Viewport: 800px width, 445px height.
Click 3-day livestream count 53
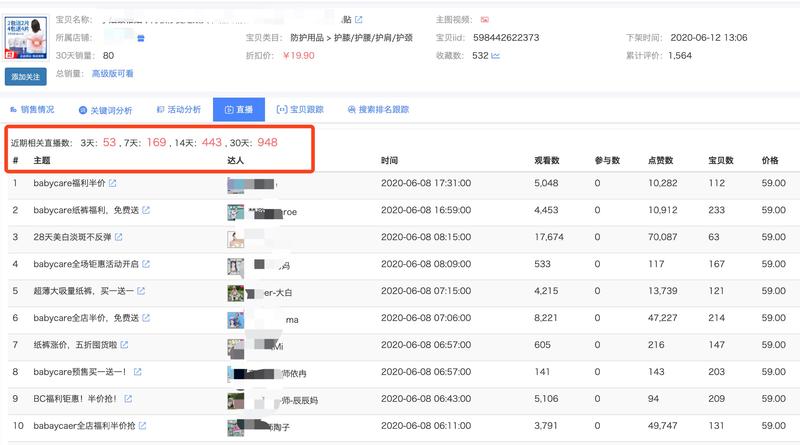pyautogui.click(x=110, y=142)
